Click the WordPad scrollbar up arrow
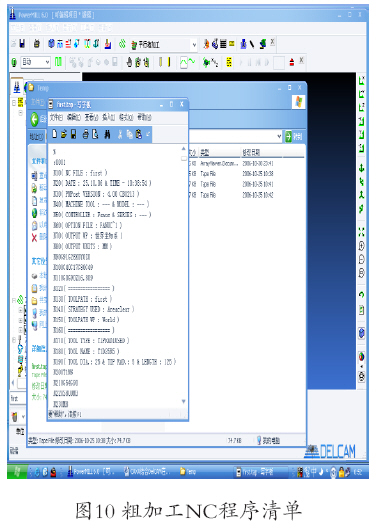This screenshot has height=528, width=377. (183, 148)
